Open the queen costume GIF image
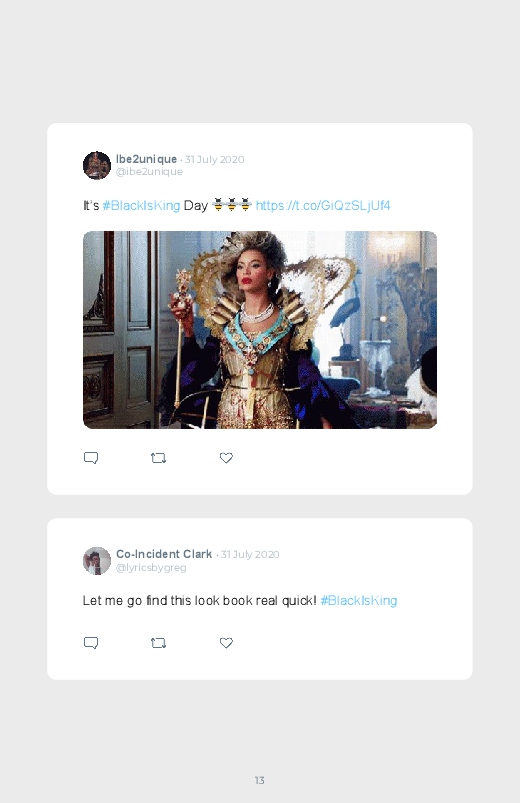 260,330
